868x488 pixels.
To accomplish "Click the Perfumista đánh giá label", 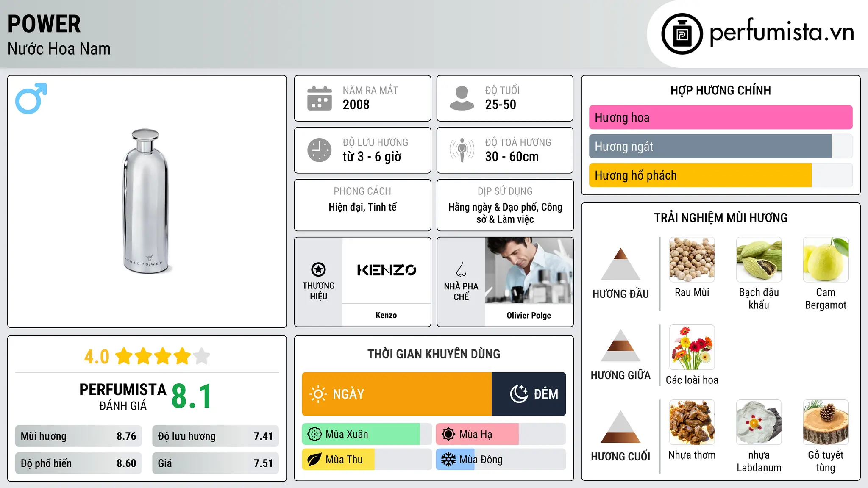I will click(123, 396).
